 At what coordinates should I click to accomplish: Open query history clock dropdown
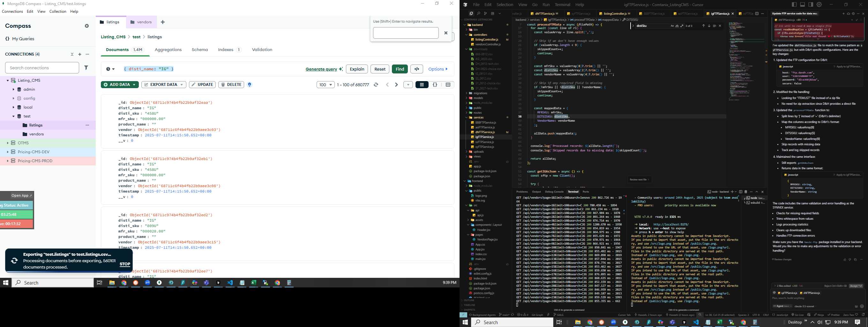point(110,69)
